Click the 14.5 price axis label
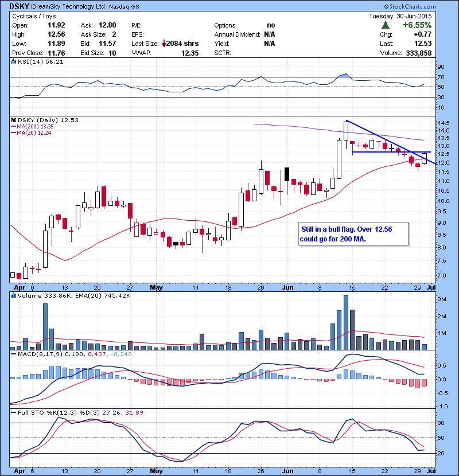The width and height of the screenshot is (459, 476). (444, 123)
